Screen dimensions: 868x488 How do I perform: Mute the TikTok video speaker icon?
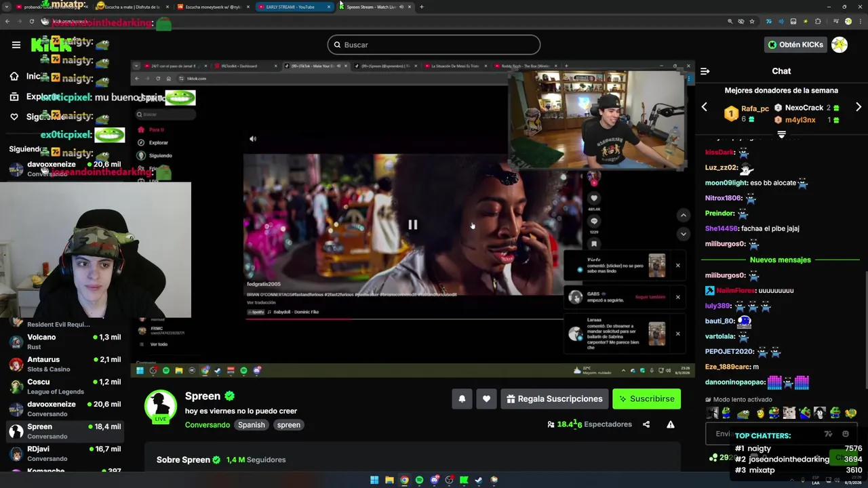(253, 139)
